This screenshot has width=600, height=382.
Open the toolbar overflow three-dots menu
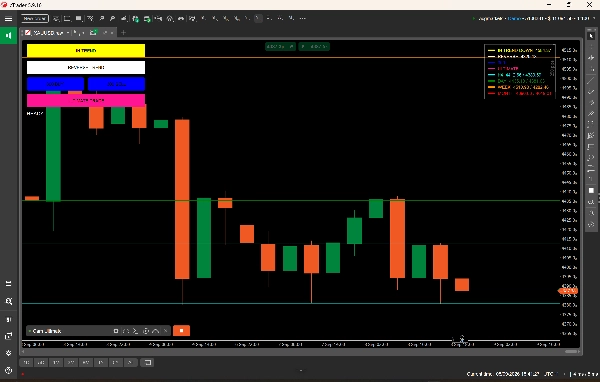click(303, 18)
